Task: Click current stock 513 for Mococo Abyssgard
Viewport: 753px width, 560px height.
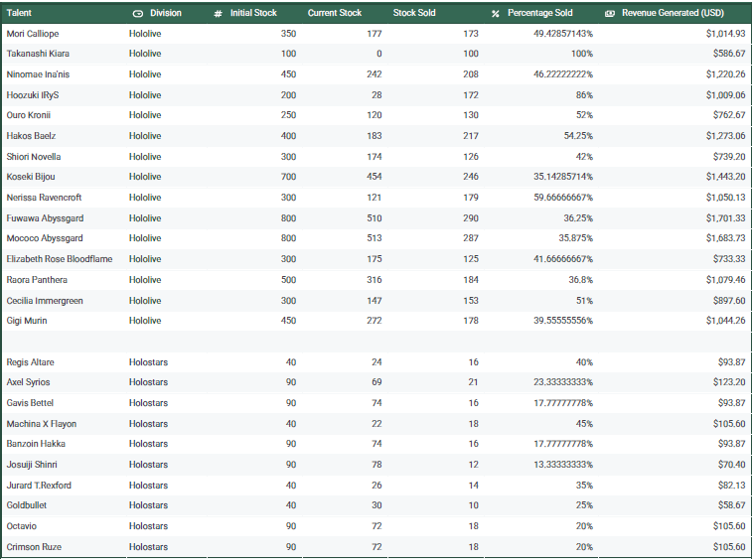Action: pyautogui.click(x=375, y=238)
